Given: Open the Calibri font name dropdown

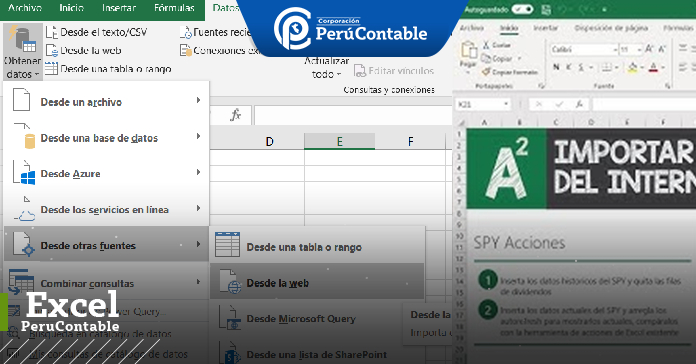Looking at the screenshot, I should (x=615, y=50).
